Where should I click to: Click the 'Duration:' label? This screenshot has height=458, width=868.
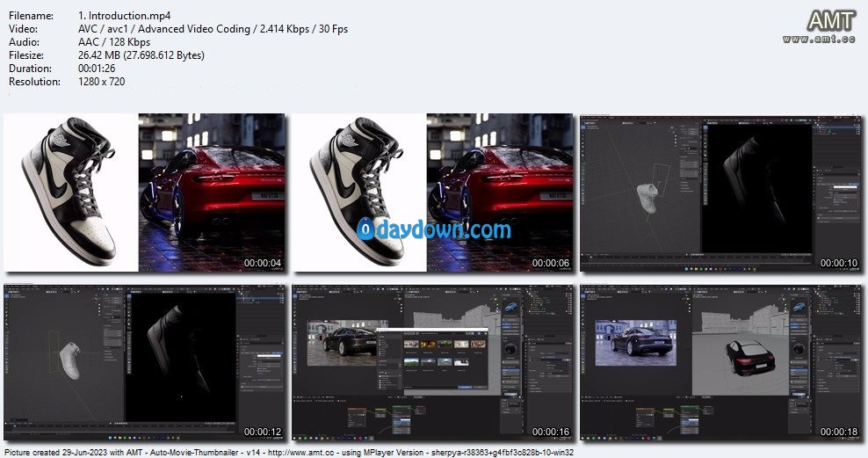pos(31,69)
